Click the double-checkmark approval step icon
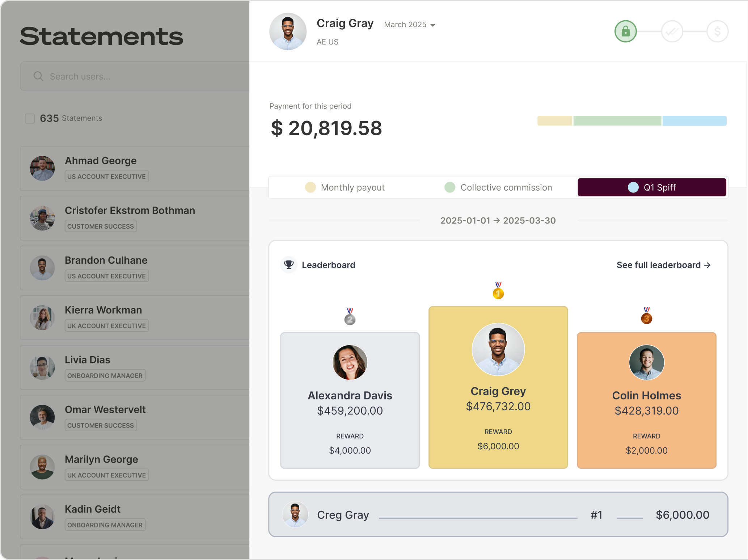Image resolution: width=748 pixels, height=560 pixels. click(x=672, y=31)
